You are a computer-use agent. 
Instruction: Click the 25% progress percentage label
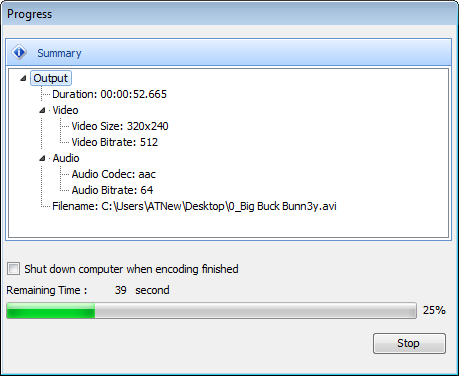point(434,310)
